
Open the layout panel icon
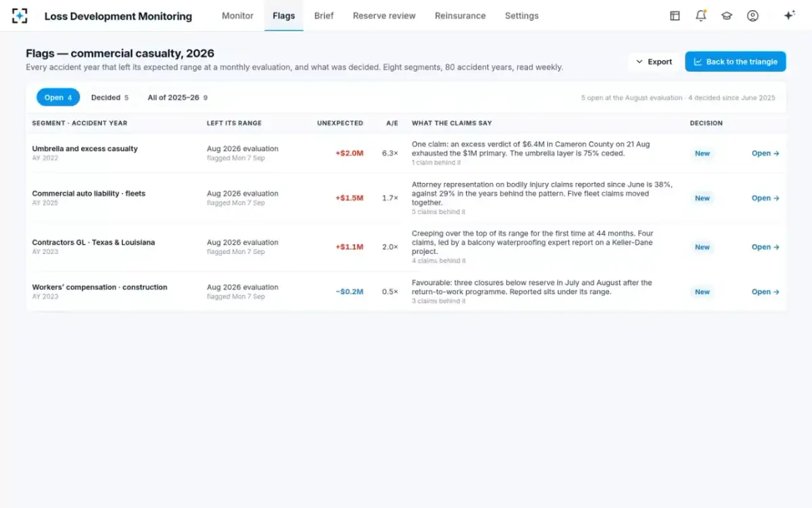point(675,16)
